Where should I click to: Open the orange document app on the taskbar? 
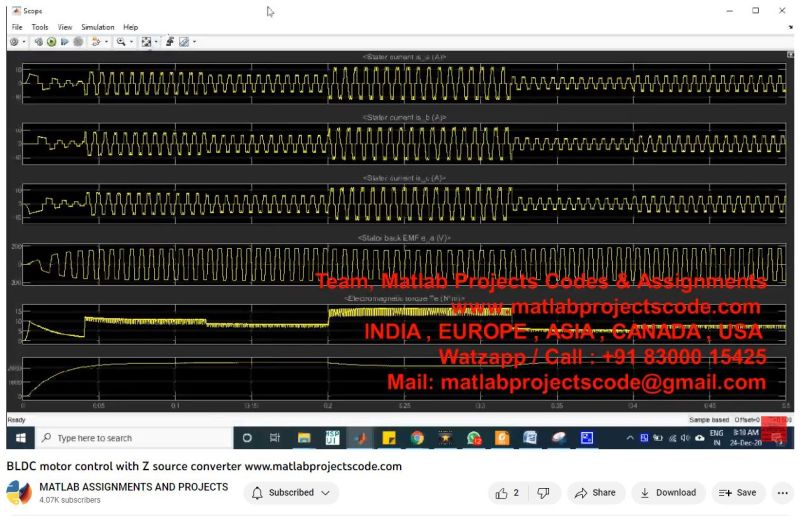click(502, 438)
